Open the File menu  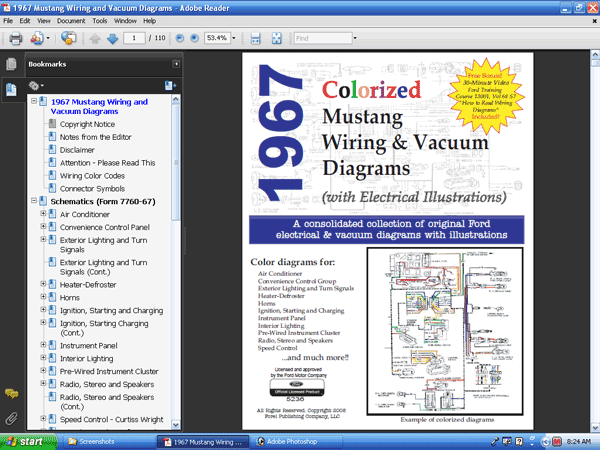8,21
